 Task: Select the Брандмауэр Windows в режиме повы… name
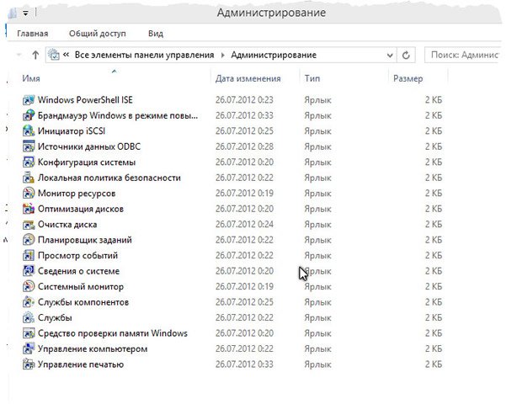(x=118, y=115)
